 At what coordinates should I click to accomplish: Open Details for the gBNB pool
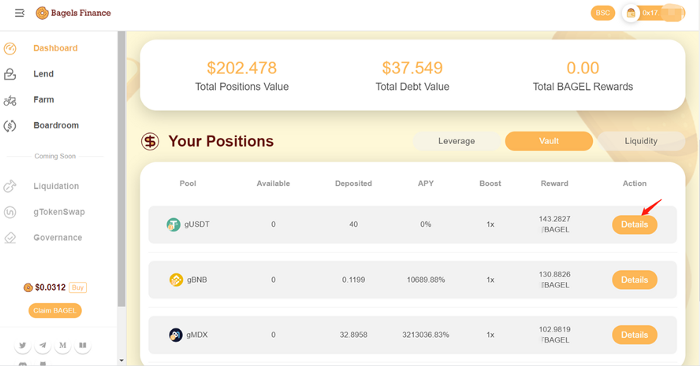(x=634, y=280)
